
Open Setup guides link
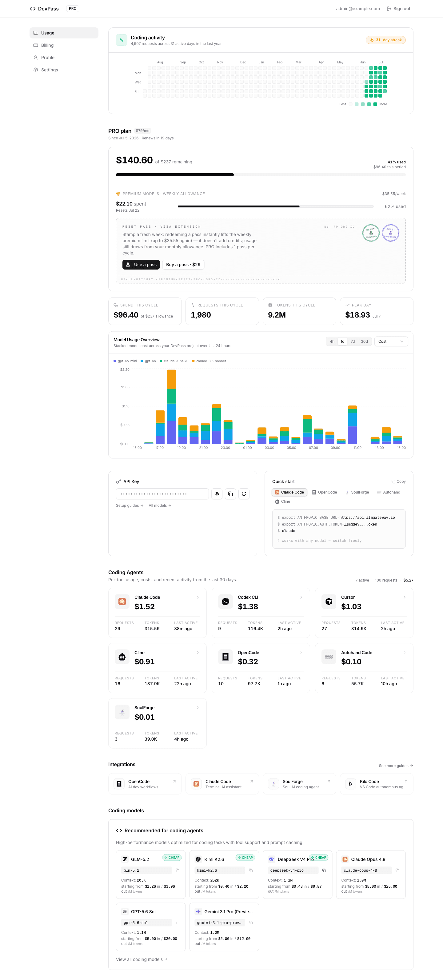click(130, 505)
